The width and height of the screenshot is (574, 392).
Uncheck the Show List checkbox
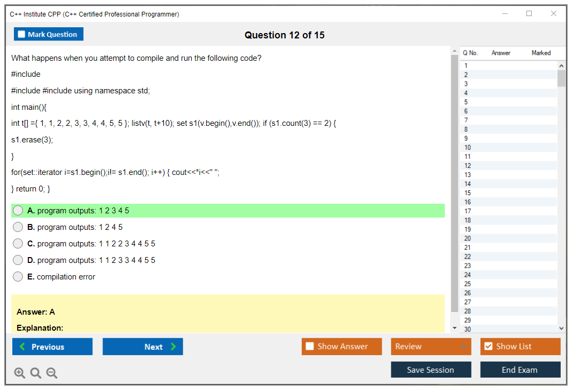[488, 347]
